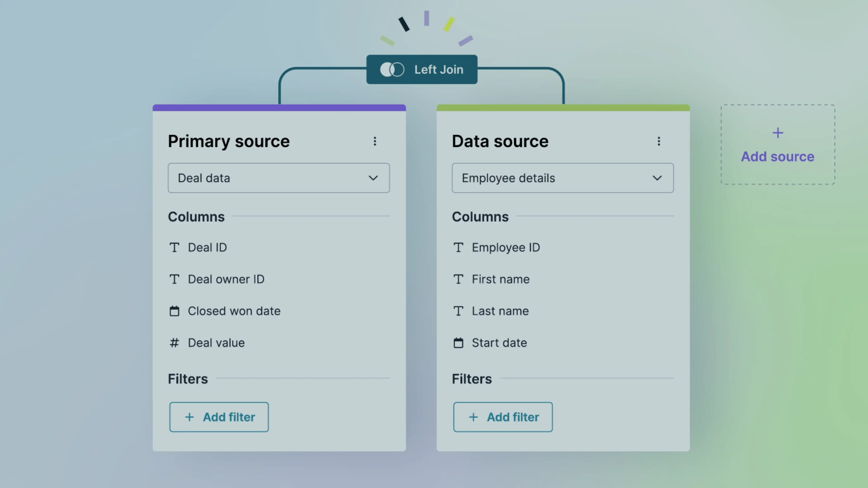Click Columns heading in Data source
The image size is (868, 488).
pos(480,217)
